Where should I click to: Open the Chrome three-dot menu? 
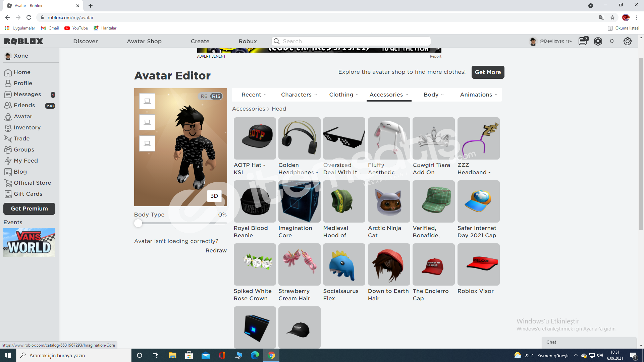637,17
